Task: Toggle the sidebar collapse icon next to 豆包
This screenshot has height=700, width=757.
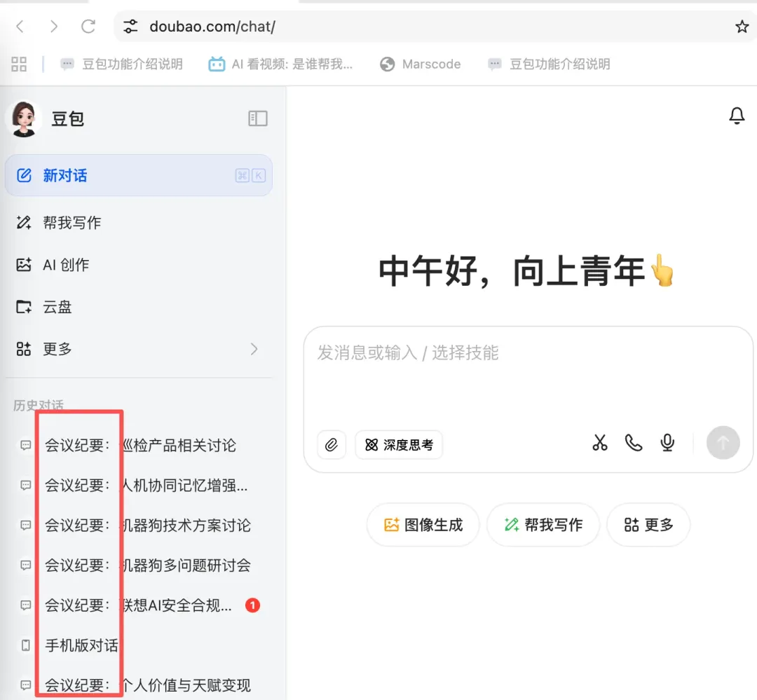Action: click(257, 118)
